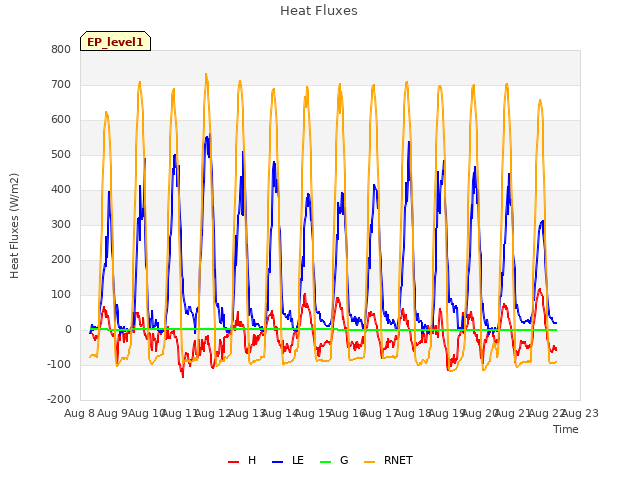Click the blue LE legend marker
Viewport: 640px width, 480px height.
click(x=277, y=462)
